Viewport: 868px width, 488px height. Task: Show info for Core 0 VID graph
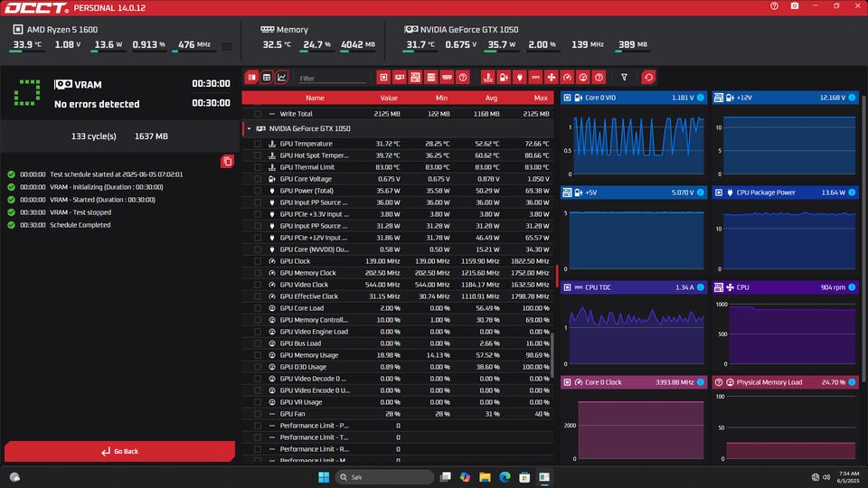(700, 98)
